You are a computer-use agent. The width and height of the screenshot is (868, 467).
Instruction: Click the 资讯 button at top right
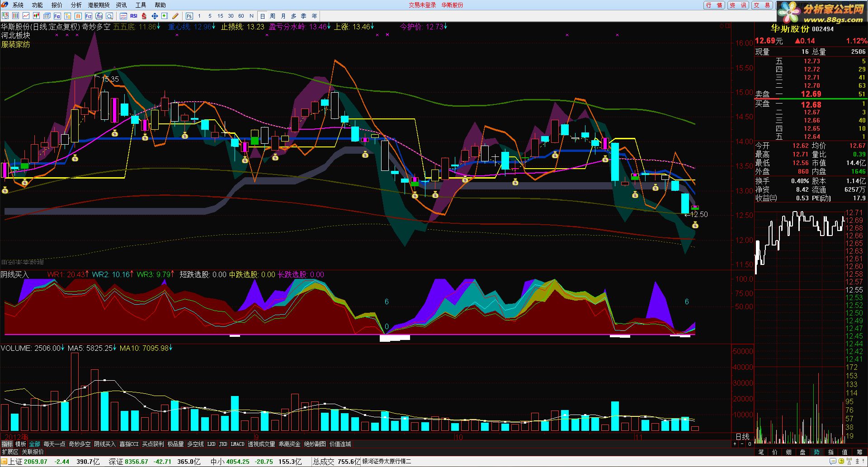738,5
